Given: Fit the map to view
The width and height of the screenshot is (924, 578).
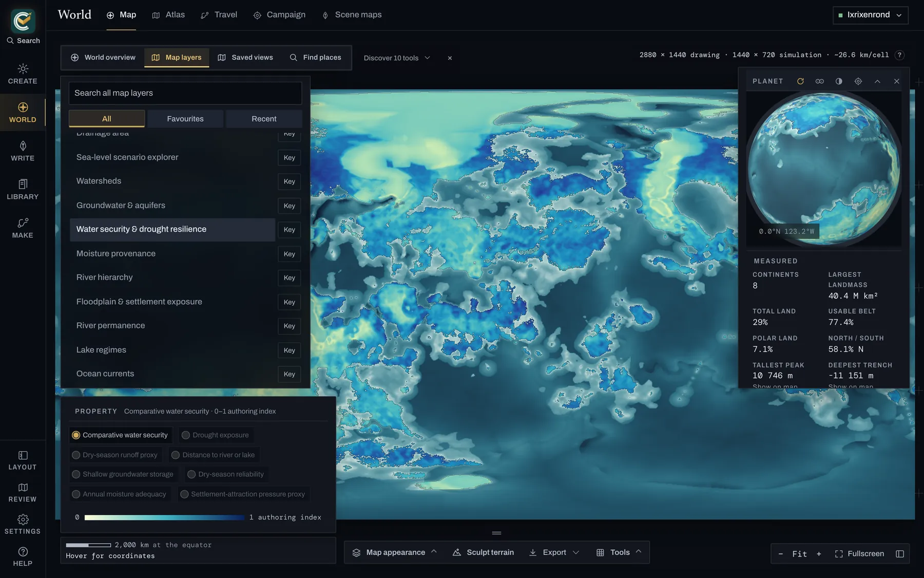Looking at the screenshot, I should (x=799, y=554).
